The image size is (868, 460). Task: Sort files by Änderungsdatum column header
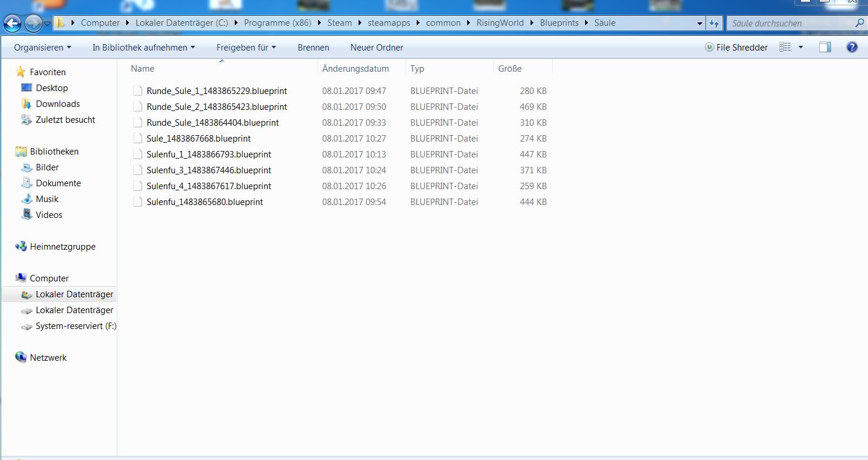coord(356,69)
